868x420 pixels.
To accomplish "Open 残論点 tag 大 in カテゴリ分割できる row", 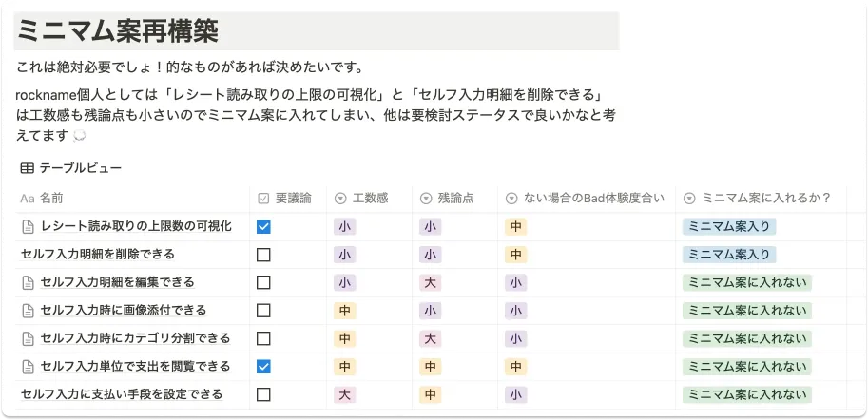I will pyautogui.click(x=430, y=338).
